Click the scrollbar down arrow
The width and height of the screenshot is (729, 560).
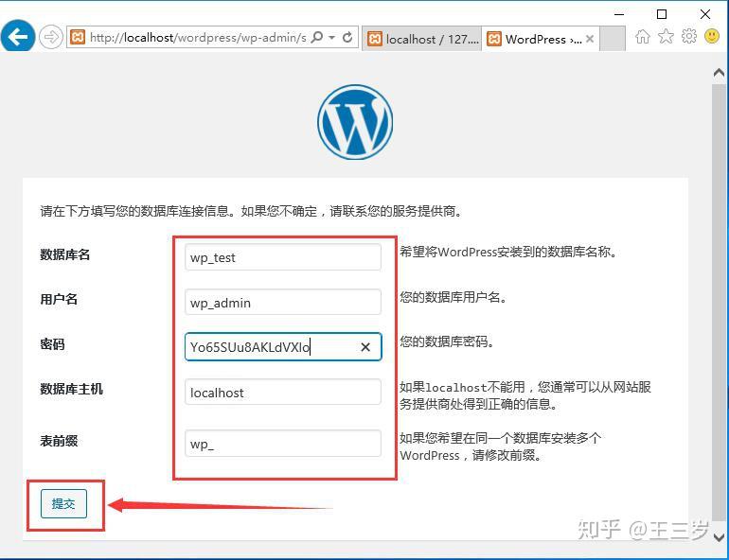[719, 536]
